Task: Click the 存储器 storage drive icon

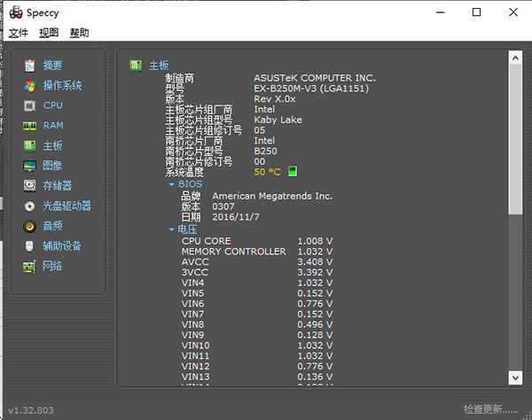Action: (29, 186)
